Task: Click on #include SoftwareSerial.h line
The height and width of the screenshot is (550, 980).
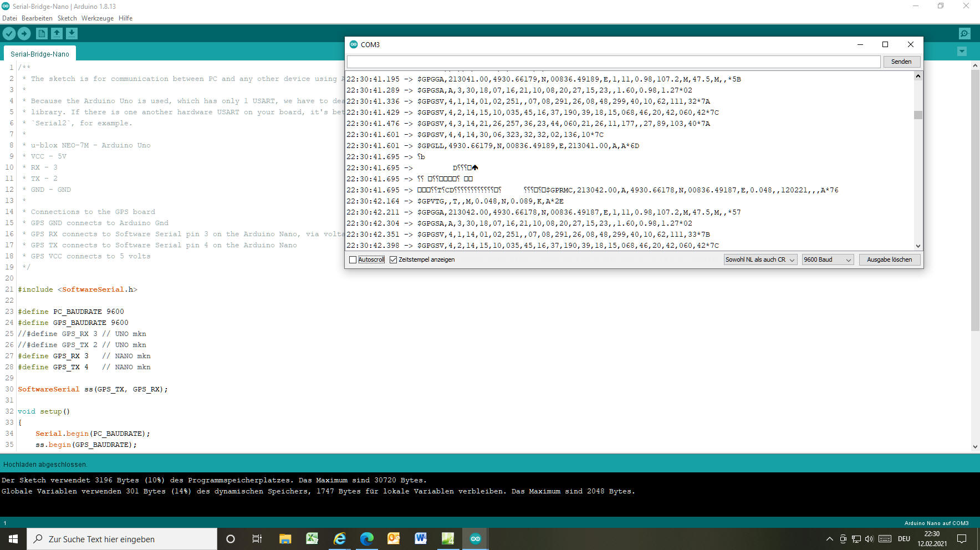Action: click(x=77, y=289)
